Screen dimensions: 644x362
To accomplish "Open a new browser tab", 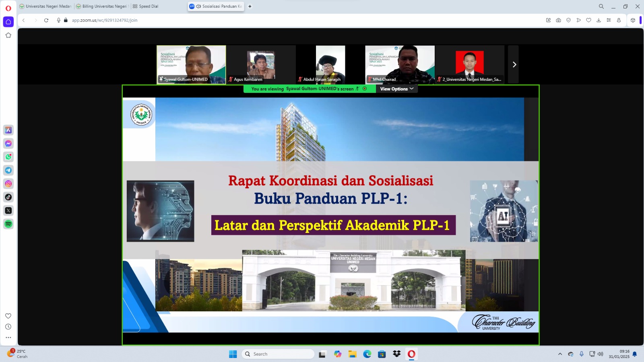I will pos(250,6).
